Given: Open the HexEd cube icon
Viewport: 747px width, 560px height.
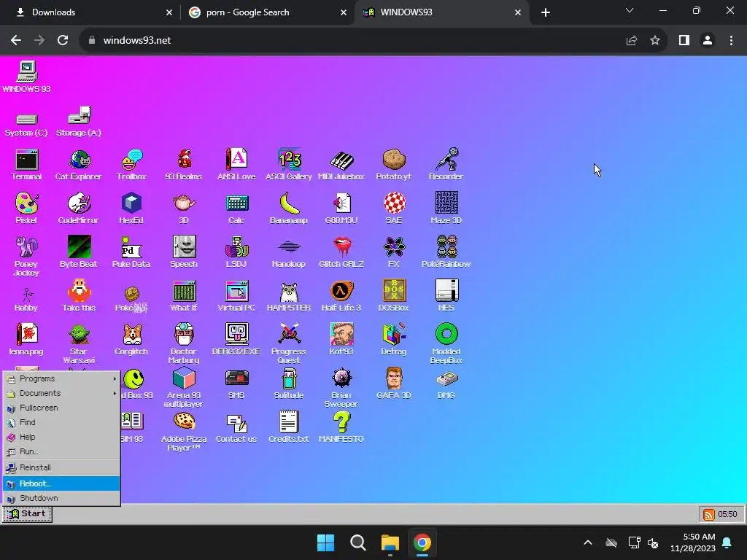Looking at the screenshot, I should [x=131, y=209].
